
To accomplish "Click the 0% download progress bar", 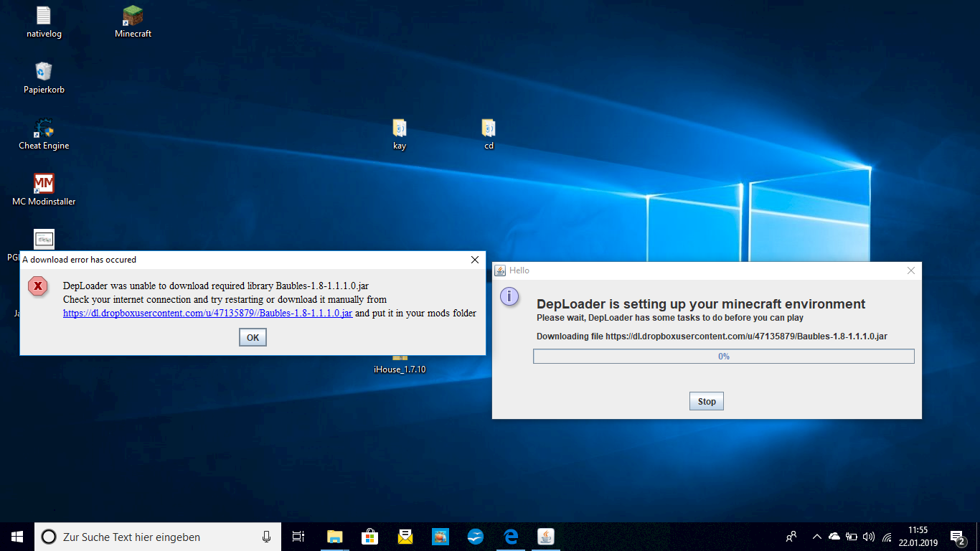I will pos(723,356).
